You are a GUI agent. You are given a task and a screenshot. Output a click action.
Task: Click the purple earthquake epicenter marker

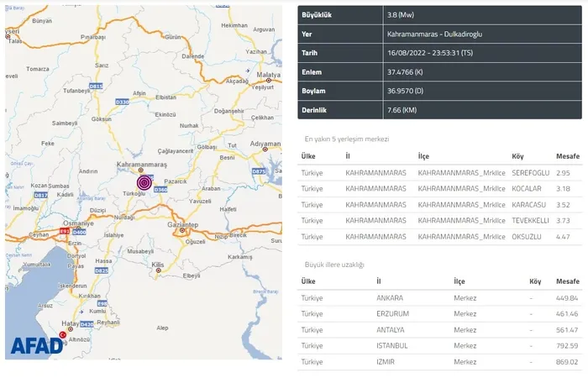pos(144,183)
